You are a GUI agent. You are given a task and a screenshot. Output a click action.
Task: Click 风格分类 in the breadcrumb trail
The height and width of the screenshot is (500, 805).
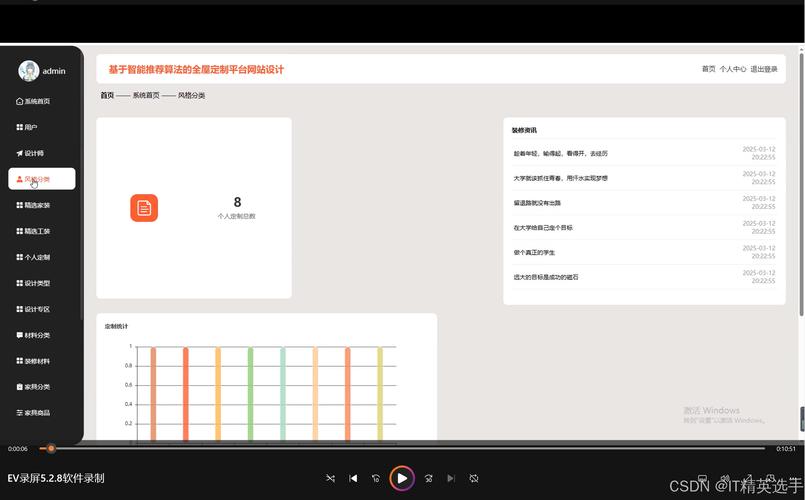tap(191, 95)
